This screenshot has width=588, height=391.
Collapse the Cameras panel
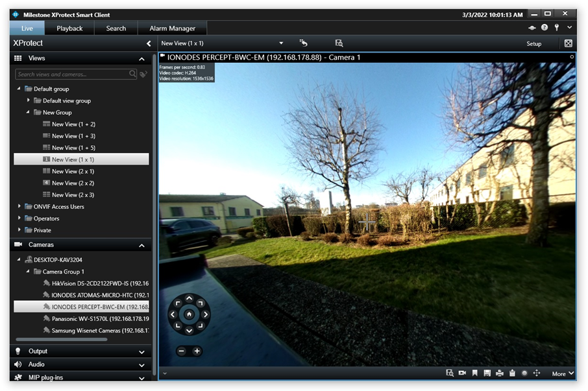point(141,244)
